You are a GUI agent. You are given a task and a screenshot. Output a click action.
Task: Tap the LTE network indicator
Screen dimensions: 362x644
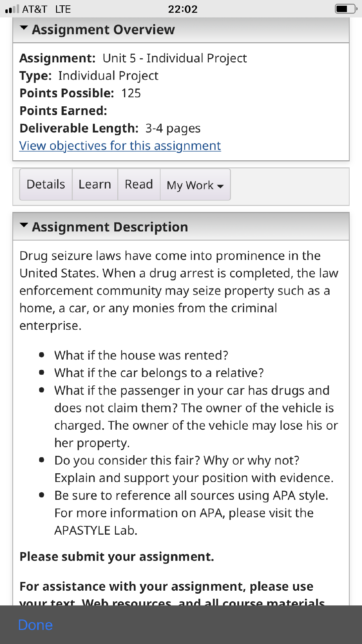(x=63, y=9)
